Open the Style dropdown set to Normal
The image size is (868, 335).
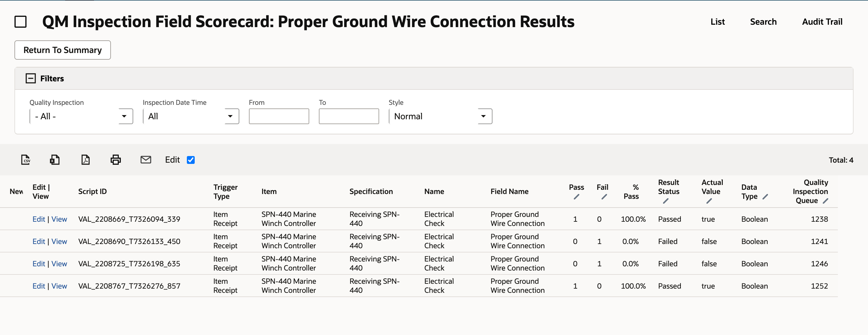(440, 116)
